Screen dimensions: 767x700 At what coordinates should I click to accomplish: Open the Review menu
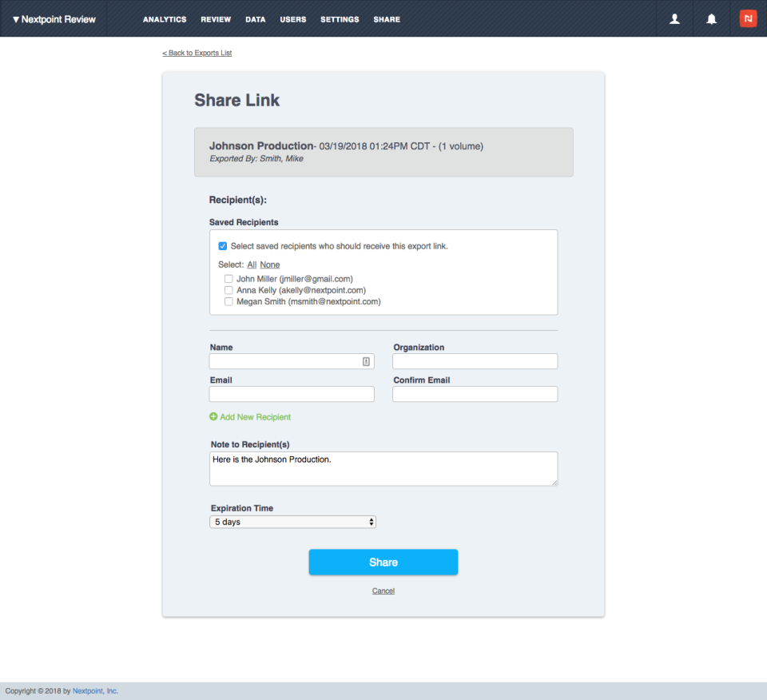pos(216,19)
